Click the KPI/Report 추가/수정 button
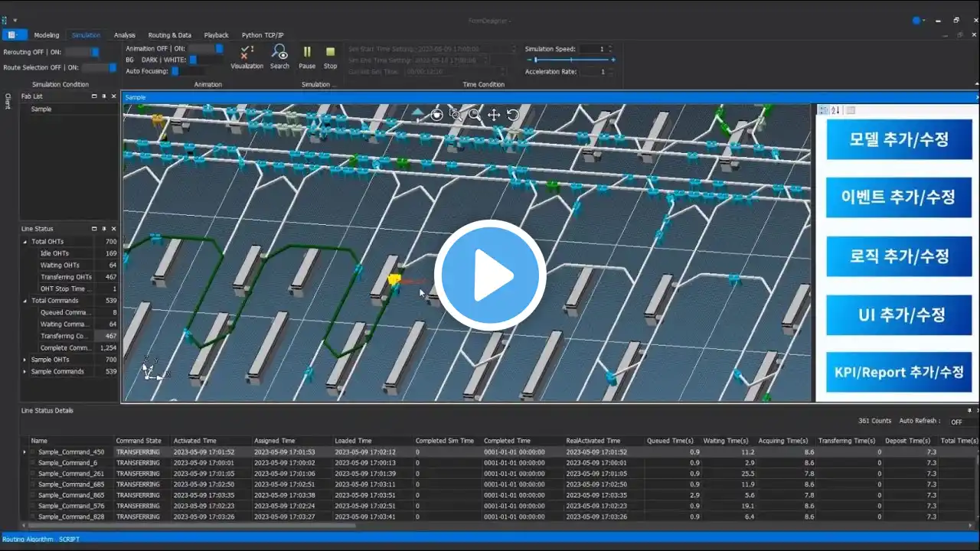The height and width of the screenshot is (551, 980). [x=899, y=373]
